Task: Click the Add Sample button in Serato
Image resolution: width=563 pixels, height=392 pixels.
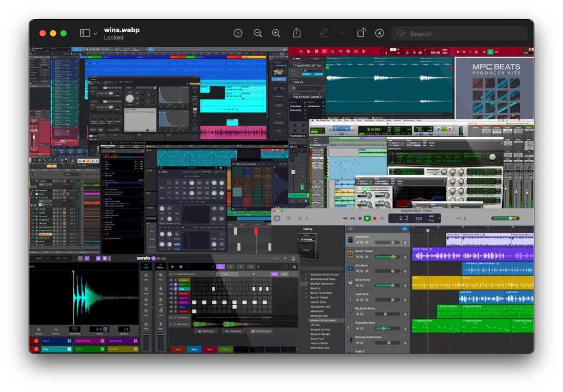Action: pyautogui.click(x=233, y=331)
